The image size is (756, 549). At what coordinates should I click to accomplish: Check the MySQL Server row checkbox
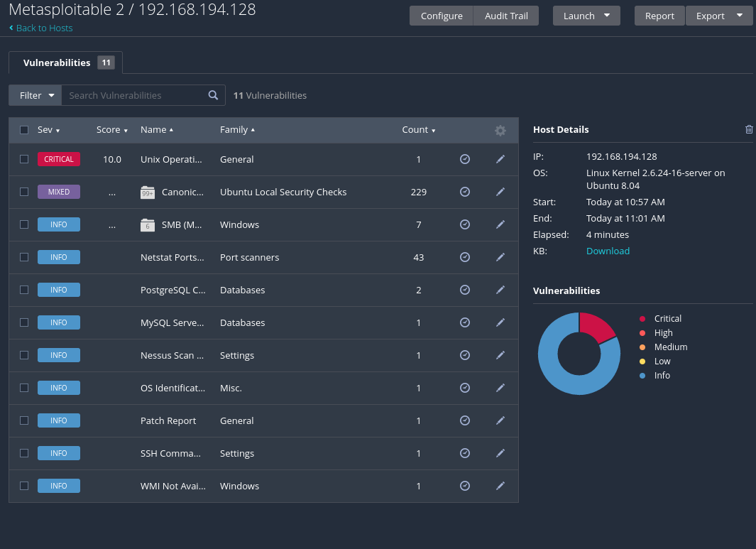(x=24, y=322)
